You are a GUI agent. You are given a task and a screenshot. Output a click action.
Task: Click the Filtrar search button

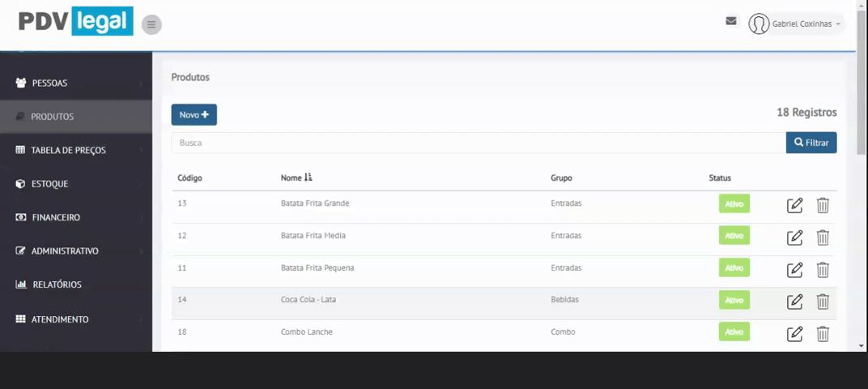point(811,143)
